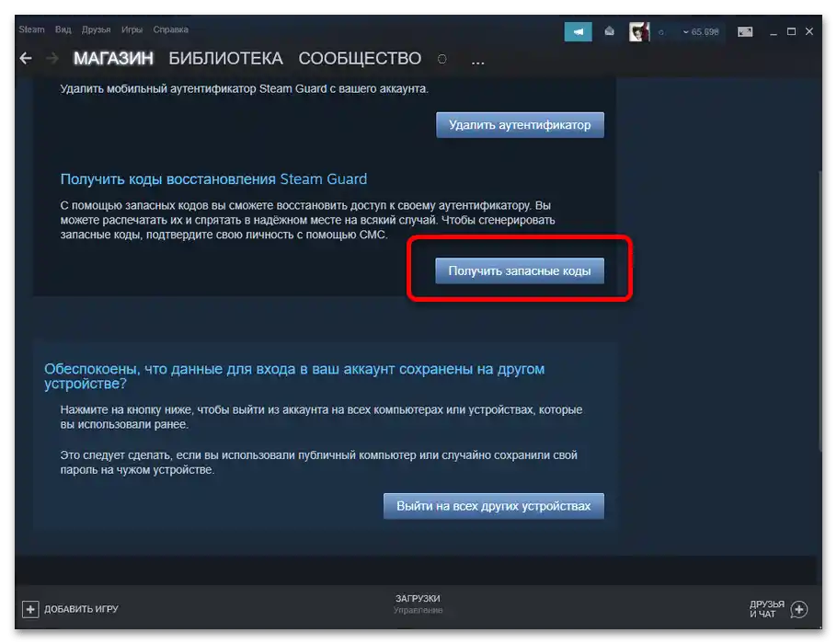This screenshot has height=644, width=837.
Task: Click paragraph starting С помощью запасных кодов
Action: coord(307,220)
